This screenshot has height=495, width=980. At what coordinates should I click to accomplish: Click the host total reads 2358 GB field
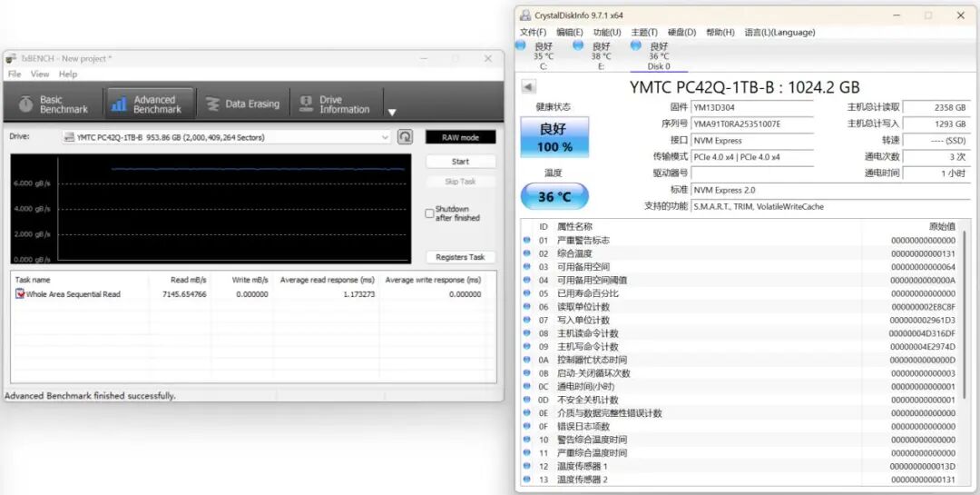click(936, 108)
